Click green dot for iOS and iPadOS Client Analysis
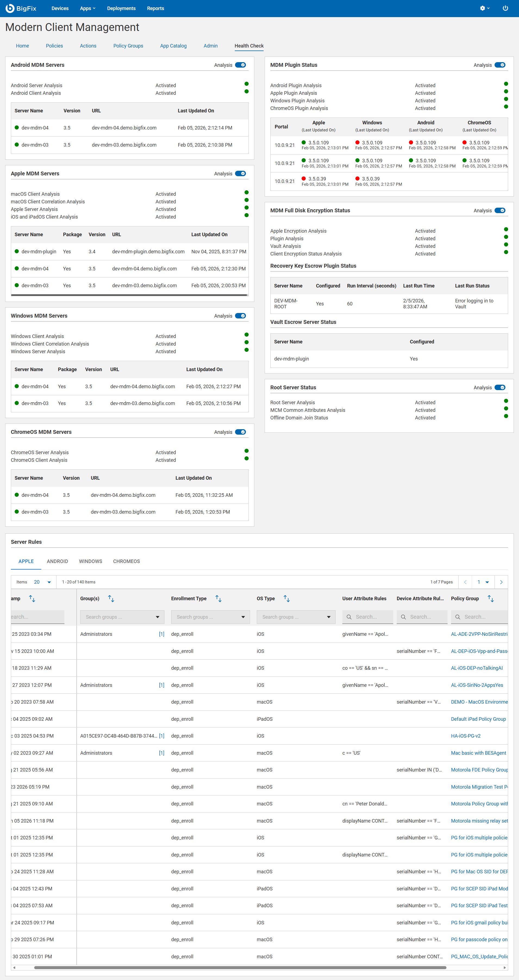This screenshot has width=519, height=980. pos(246,215)
